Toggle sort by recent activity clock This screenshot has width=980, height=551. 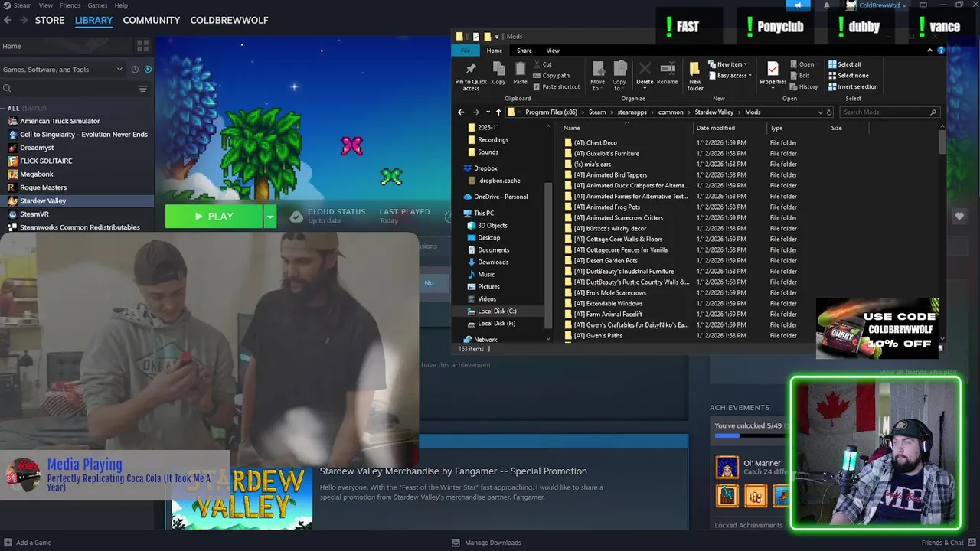coord(135,70)
